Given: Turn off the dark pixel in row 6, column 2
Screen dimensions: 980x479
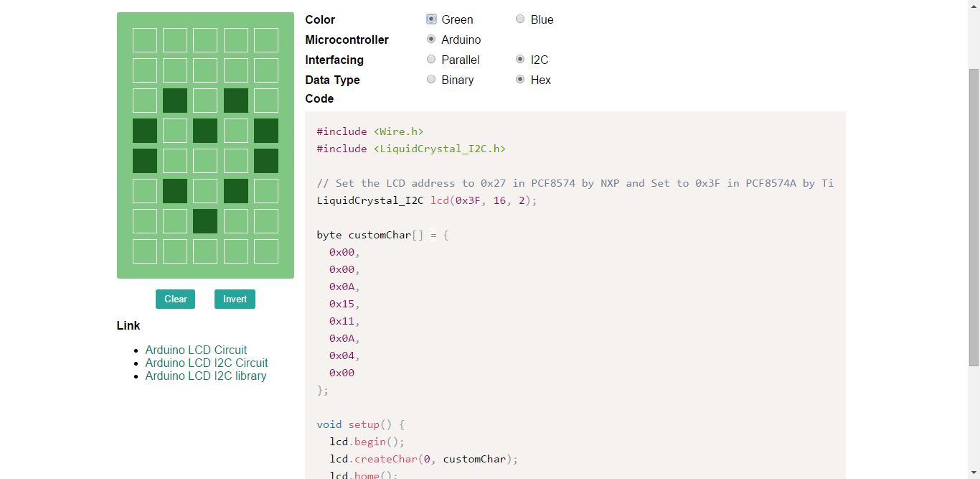Looking at the screenshot, I should point(175,191).
